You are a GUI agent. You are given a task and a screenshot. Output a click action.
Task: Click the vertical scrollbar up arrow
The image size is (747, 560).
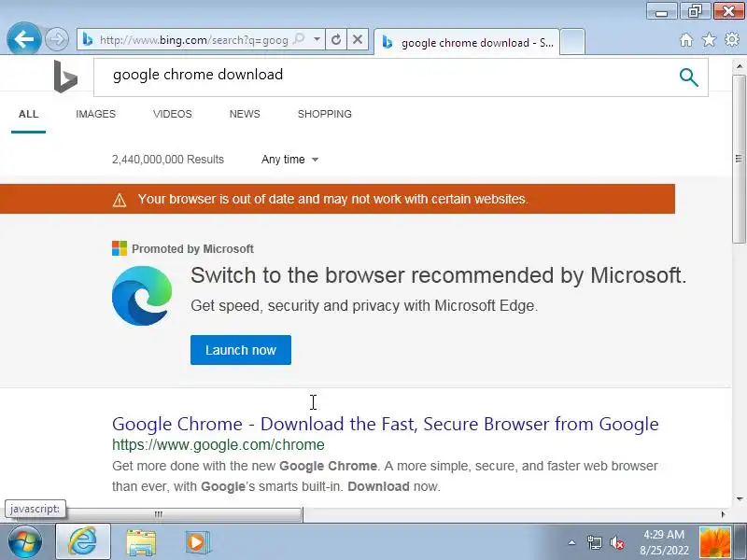coord(740,65)
